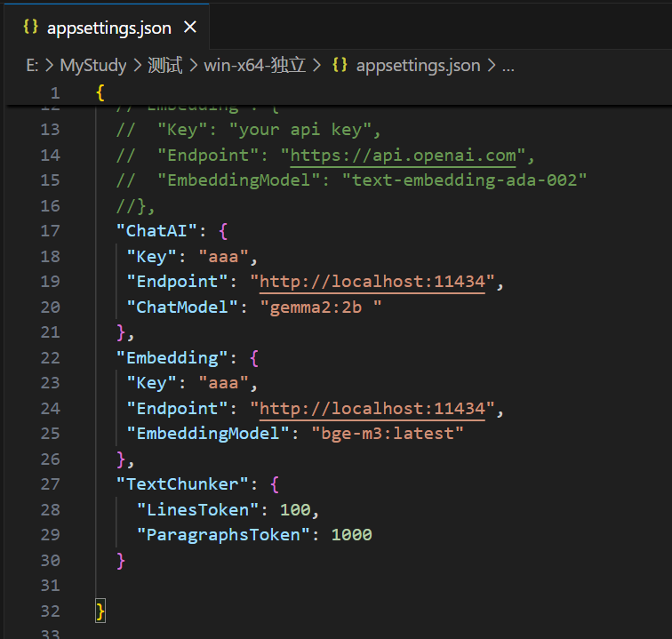Click the LinesToken value 100

(295, 510)
